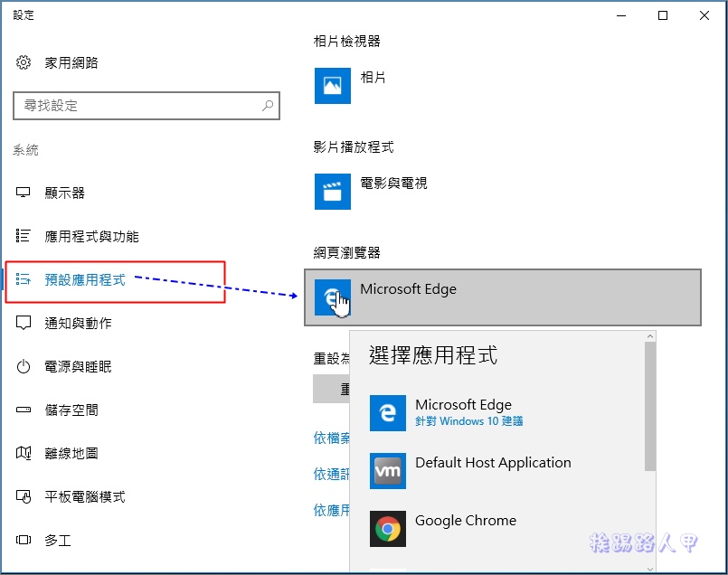Image resolution: width=728 pixels, height=575 pixels.
Task: Click the 尋找設定 search field
Action: click(x=147, y=106)
